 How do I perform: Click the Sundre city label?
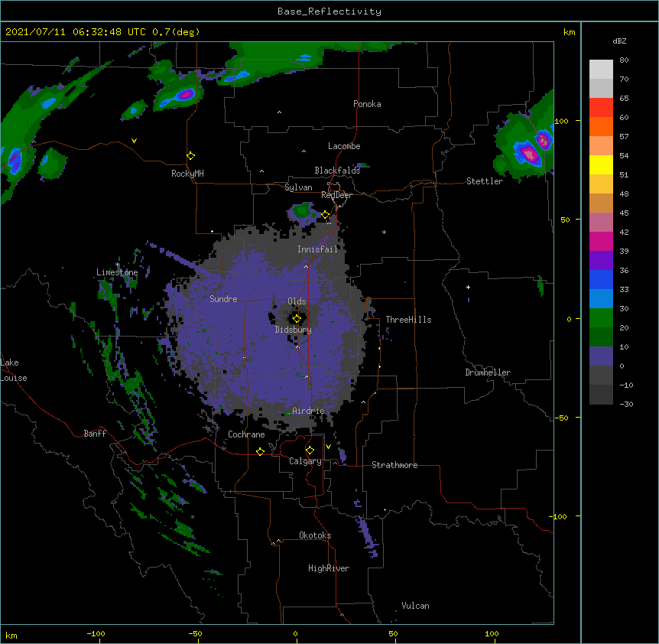pyautogui.click(x=223, y=299)
